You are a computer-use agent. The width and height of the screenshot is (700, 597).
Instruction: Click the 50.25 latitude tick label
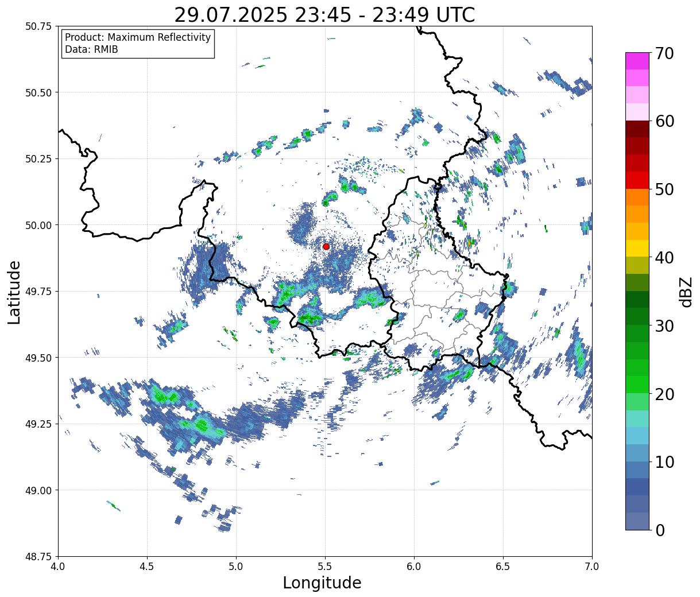[38, 159]
